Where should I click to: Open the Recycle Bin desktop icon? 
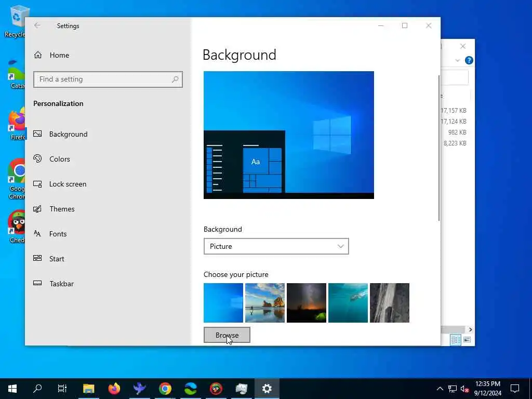pos(15,21)
